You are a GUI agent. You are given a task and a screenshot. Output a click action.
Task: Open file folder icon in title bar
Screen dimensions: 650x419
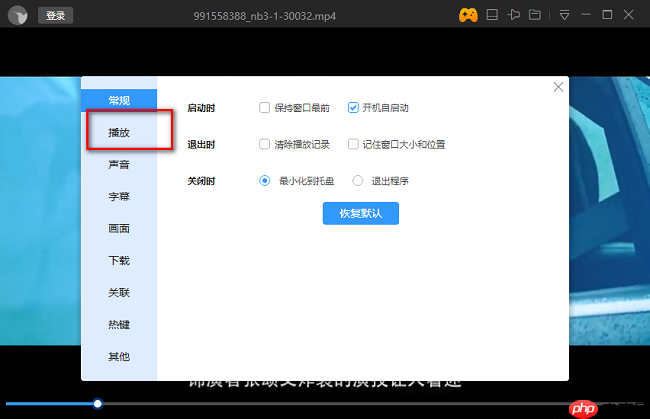coord(535,15)
